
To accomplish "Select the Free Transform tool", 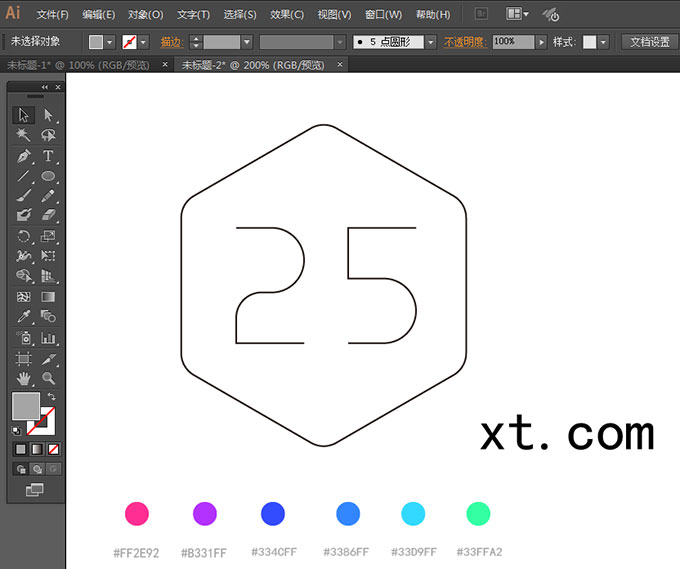I will 48,256.
